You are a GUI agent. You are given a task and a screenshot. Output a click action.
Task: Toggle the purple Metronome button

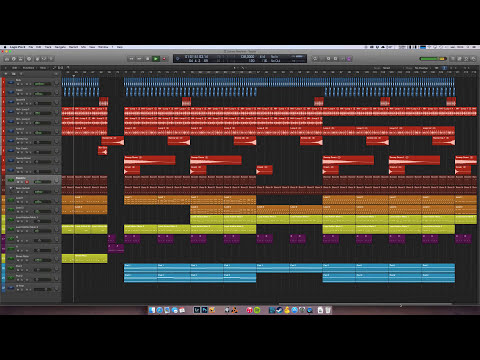click(x=349, y=59)
